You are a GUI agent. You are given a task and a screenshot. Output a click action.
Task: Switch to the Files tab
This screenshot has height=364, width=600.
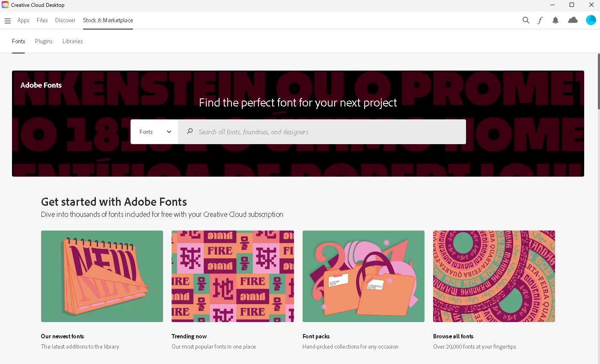click(x=42, y=20)
